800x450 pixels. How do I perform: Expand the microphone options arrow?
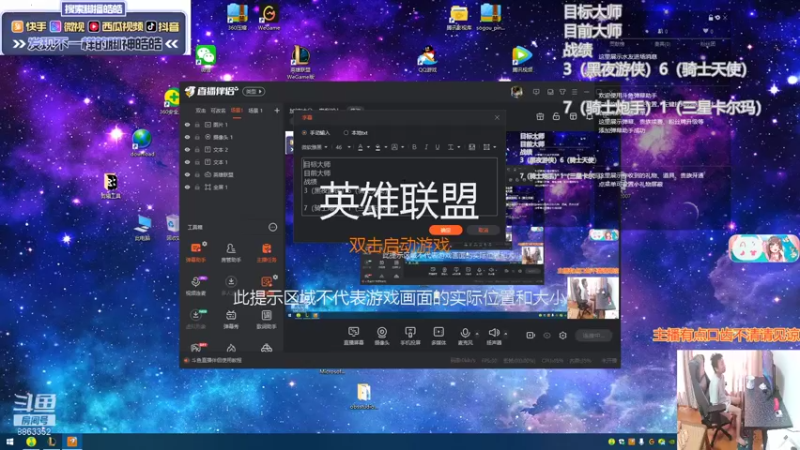(x=477, y=334)
